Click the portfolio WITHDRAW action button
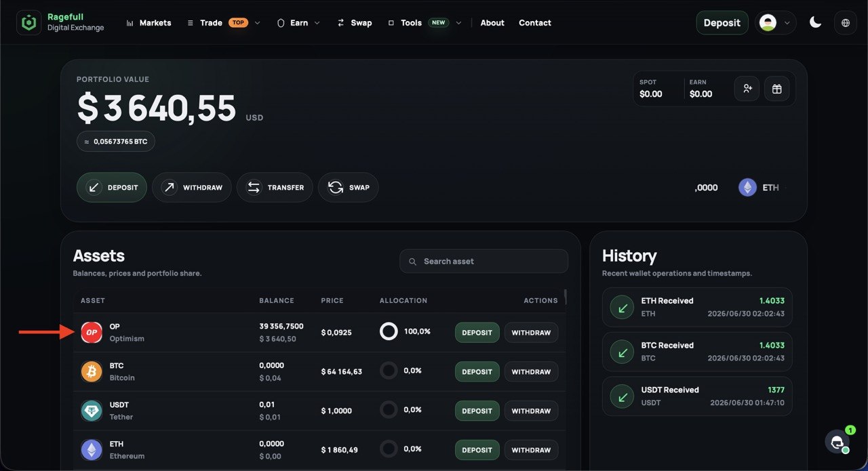The height and width of the screenshot is (471, 868). [x=192, y=187]
